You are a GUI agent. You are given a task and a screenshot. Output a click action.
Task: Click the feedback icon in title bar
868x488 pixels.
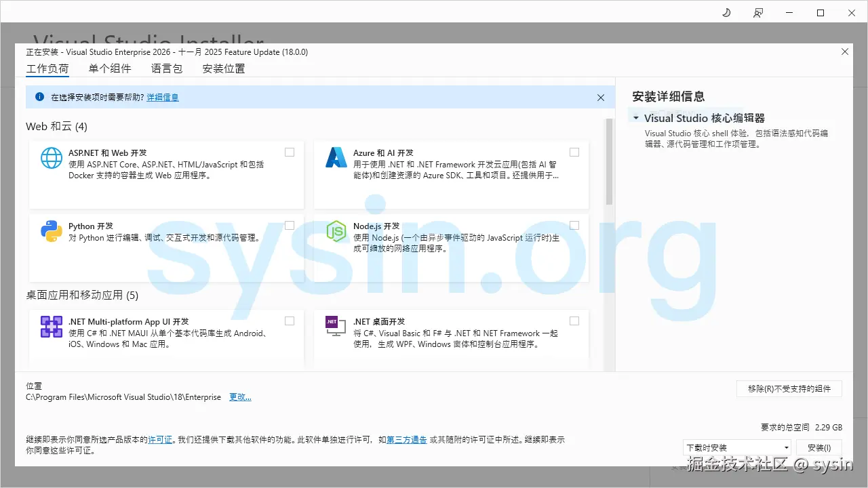(758, 13)
